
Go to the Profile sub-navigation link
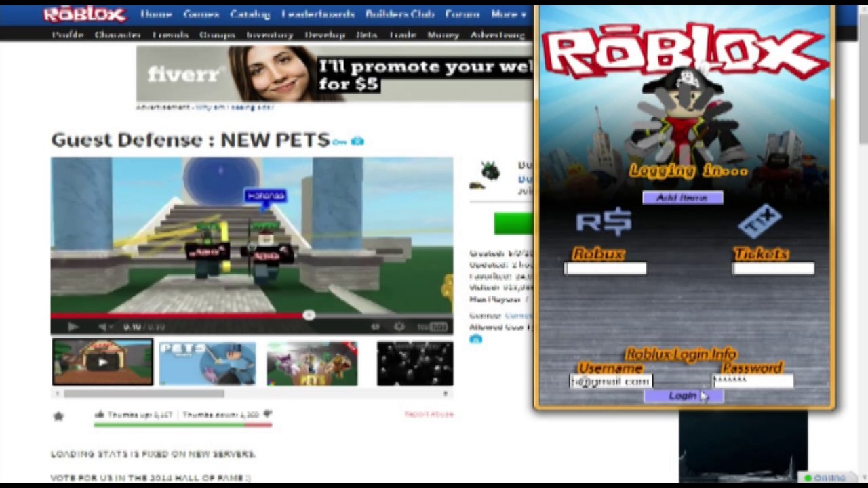tap(68, 35)
